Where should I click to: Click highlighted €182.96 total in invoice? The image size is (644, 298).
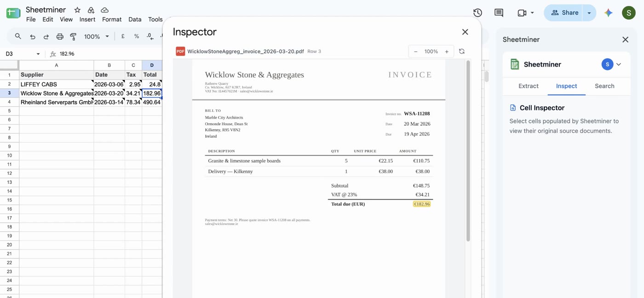(x=422, y=204)
